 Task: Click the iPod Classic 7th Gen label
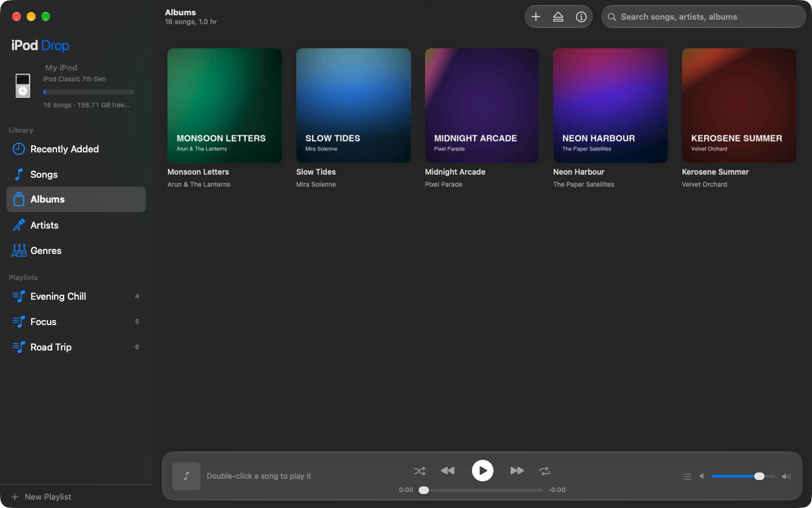[74, 79]
